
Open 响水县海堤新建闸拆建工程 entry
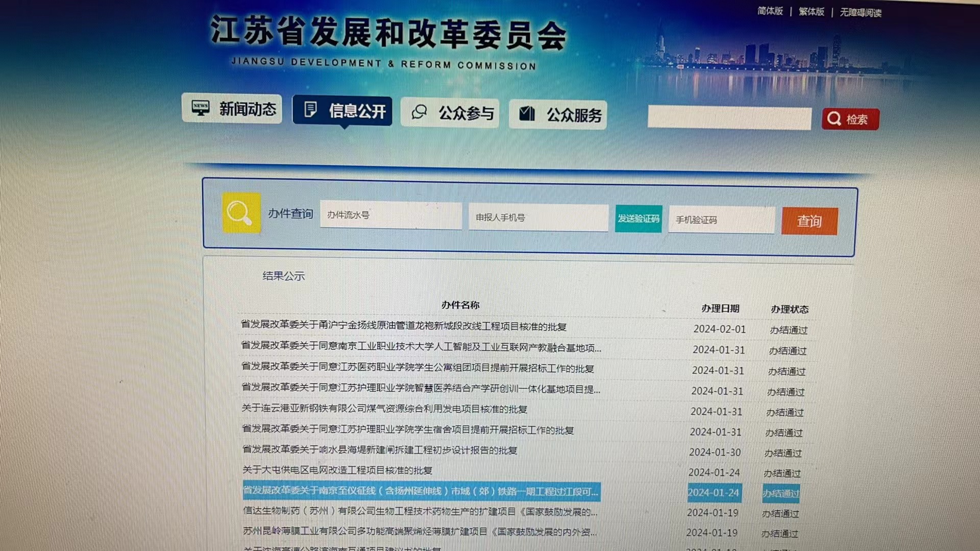tap(380, 449)
